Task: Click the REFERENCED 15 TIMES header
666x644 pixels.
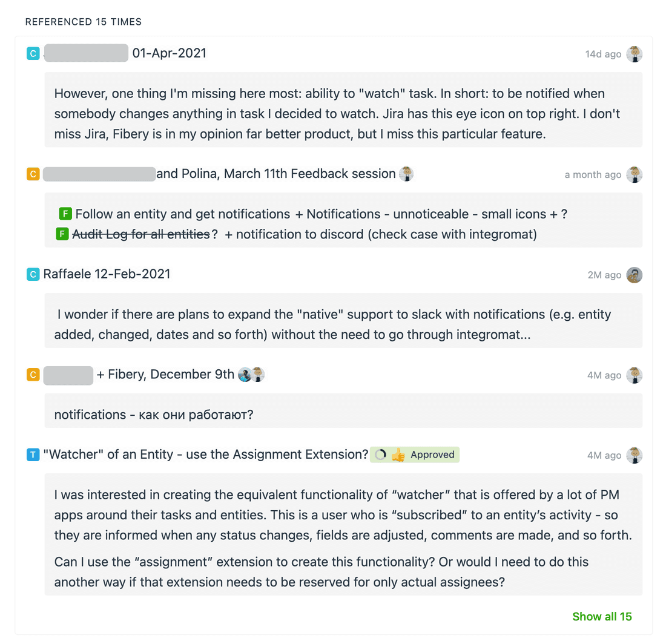Action: coord(83,21)
